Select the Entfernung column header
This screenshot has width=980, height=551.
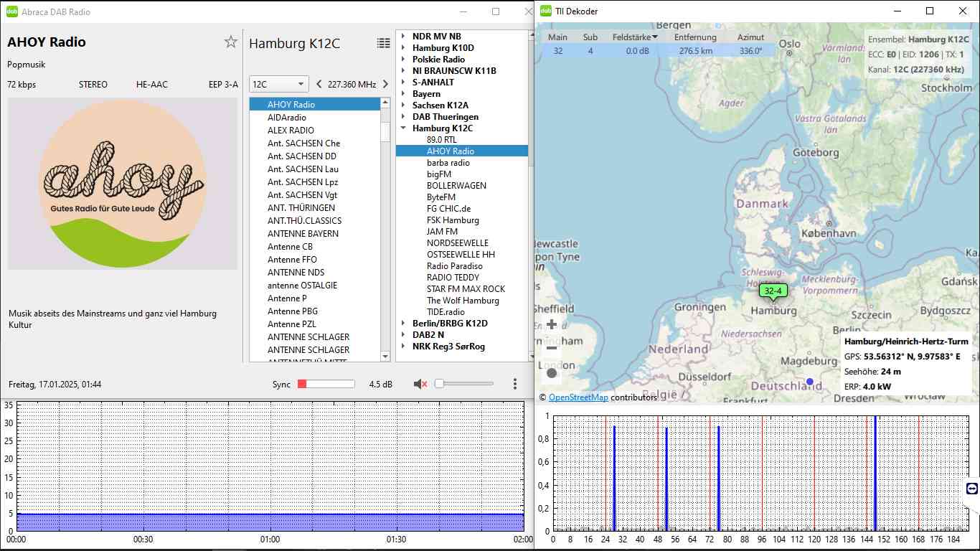click(x=694, y=37)
